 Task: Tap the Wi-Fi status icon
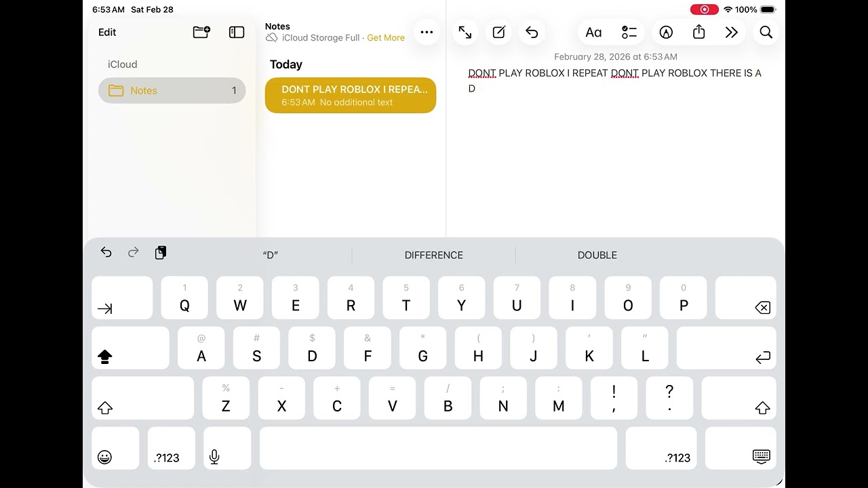(728, 9)
